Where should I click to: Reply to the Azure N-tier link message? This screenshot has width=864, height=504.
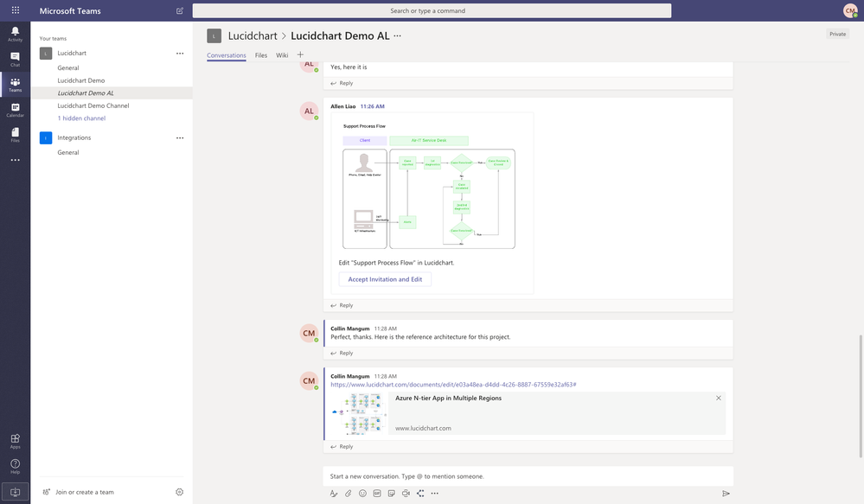click(342, 447)
